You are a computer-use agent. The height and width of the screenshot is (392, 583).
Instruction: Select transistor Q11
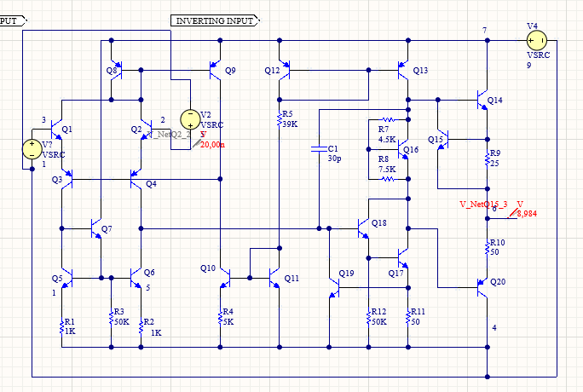point(274,278)
